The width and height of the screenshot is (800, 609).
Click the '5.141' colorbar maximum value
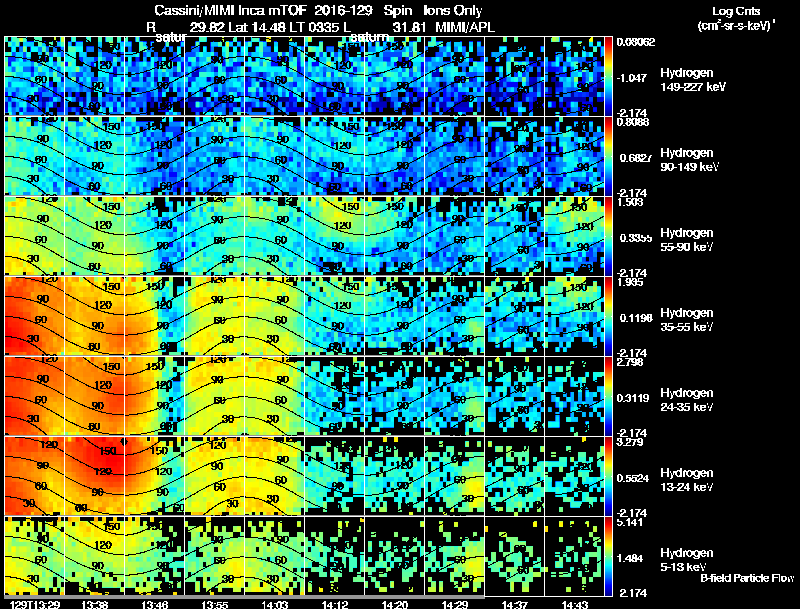(630, 522)
